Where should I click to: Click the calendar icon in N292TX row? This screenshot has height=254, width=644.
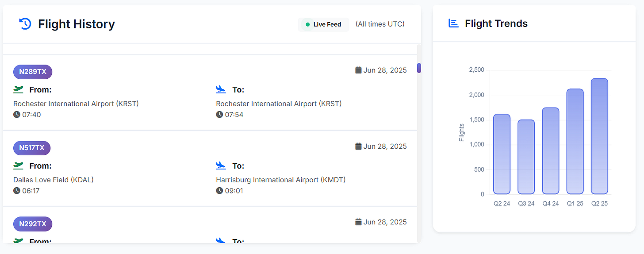(359, 222)
